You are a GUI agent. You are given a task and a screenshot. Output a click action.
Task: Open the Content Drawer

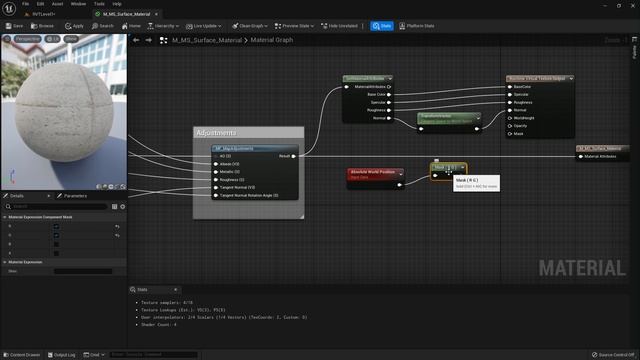pyautogui.click(x=22, y=355)
